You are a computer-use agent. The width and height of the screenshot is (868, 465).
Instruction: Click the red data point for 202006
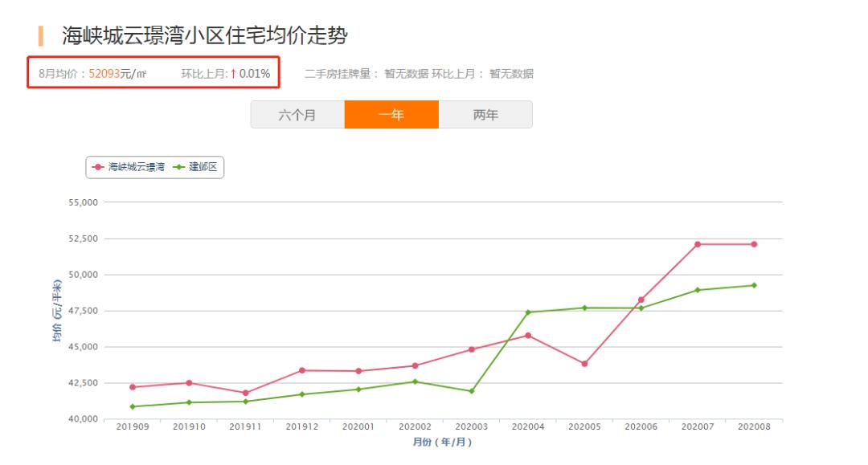click(x=641, y=300)
